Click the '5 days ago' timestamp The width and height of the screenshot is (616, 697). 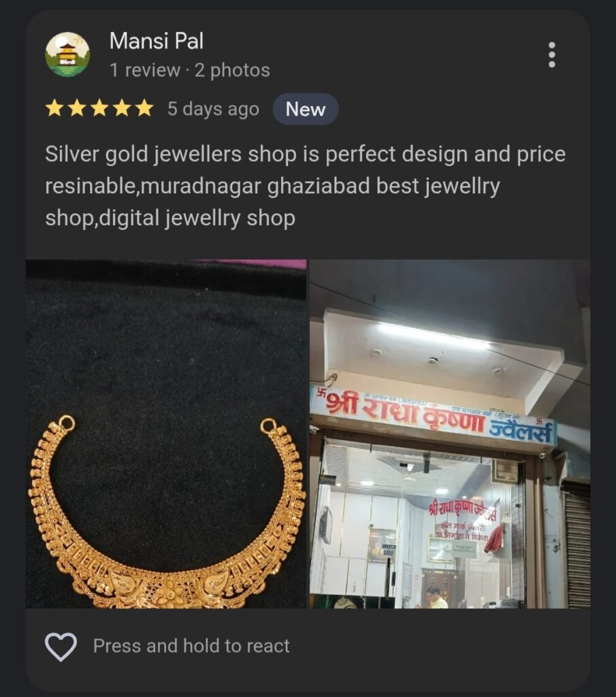[213, 109]
